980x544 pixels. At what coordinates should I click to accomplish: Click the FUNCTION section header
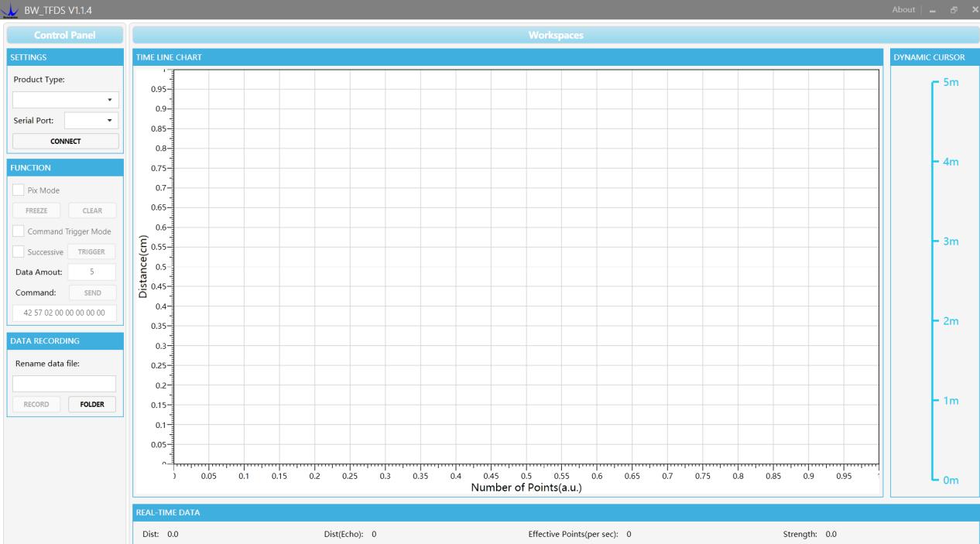(x=65, y=166)
